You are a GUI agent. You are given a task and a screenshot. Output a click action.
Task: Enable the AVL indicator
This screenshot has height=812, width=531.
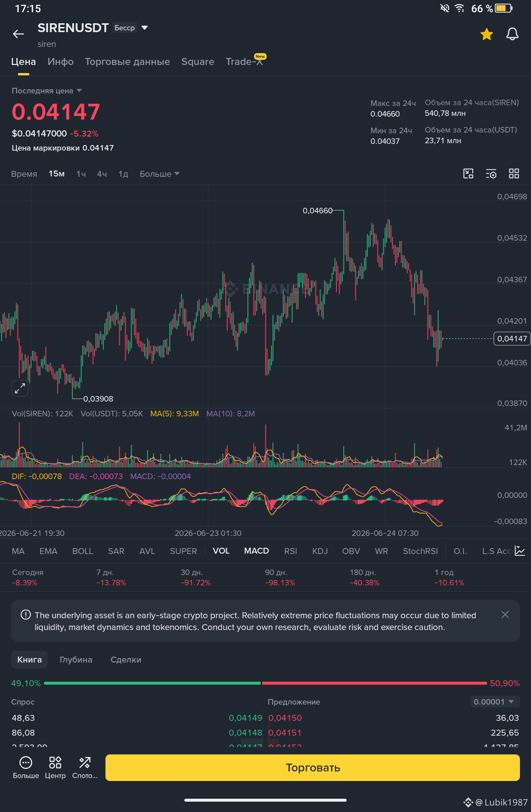[147, 551]
